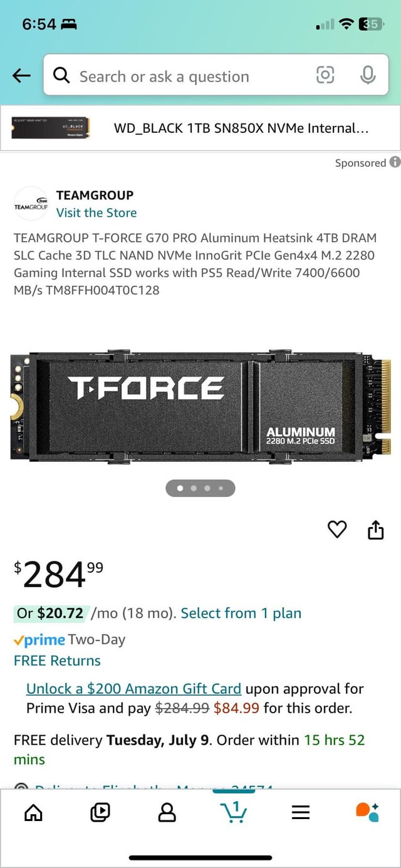Image resolution: width=401 pixels, height=868 pixels.
Task: Add item to wish list heart icon
Action: click(337, 530)
